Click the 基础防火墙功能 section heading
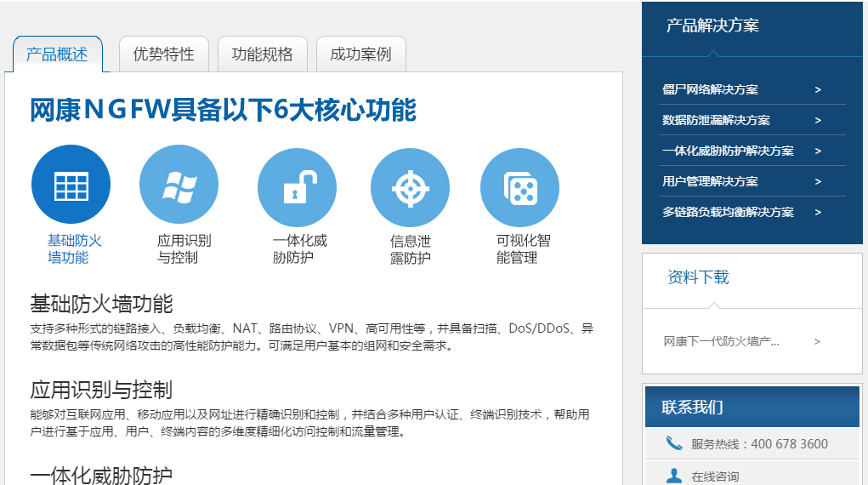The image size is (868, 485). (x=101, y=305)
